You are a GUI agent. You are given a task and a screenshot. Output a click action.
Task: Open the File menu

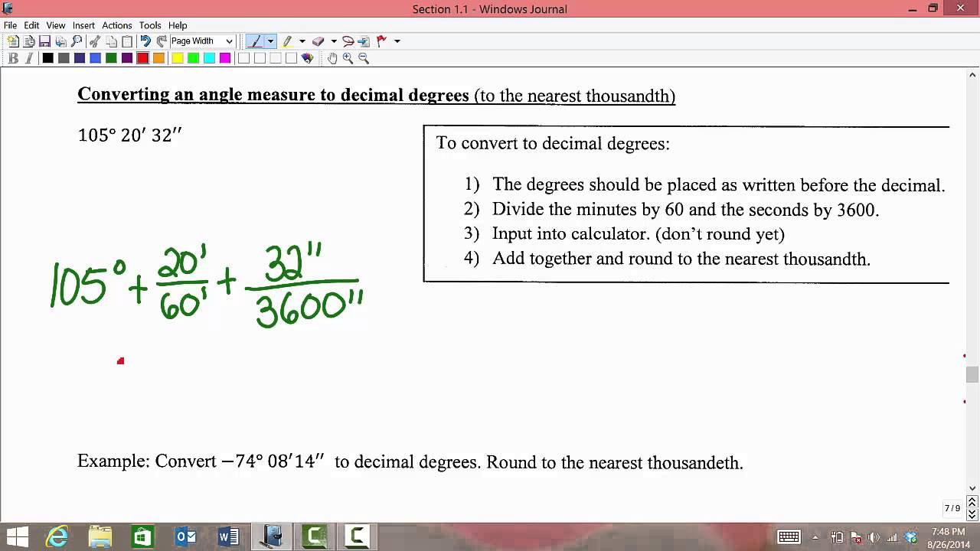[10, 25]
